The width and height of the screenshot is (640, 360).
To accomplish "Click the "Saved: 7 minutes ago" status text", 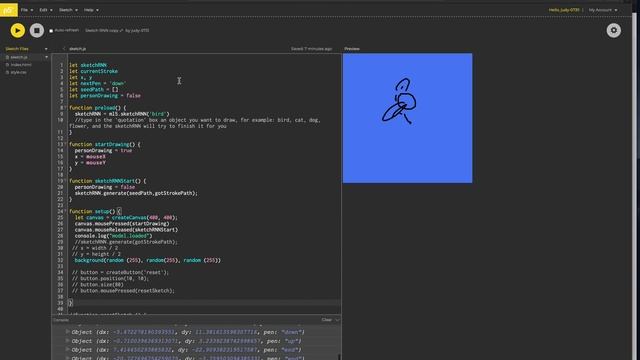I will click(311, 49).
